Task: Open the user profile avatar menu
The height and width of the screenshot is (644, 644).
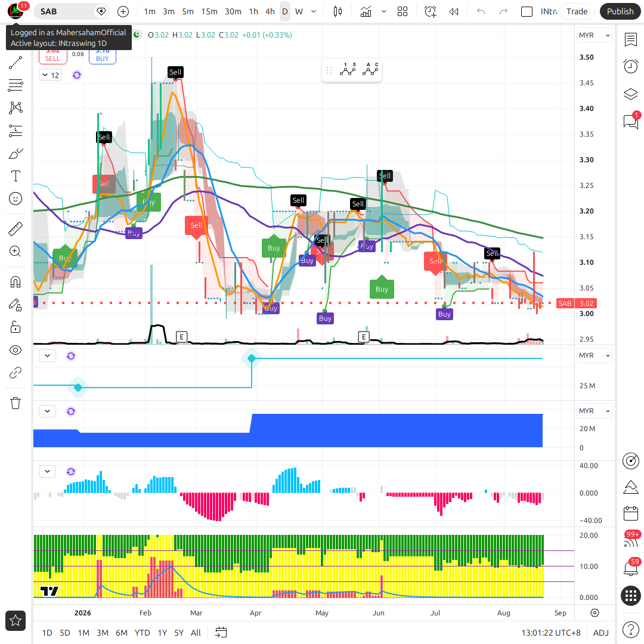Action: tap(16, 11)
